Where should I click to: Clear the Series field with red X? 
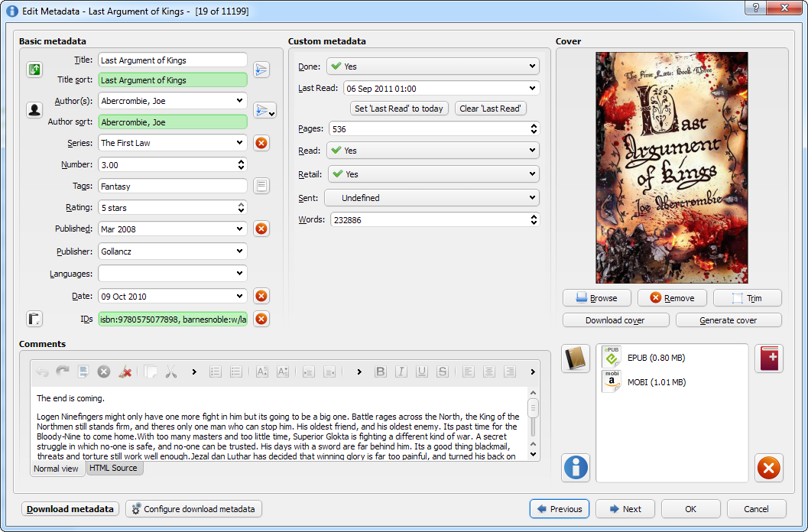tap(261, 143)
